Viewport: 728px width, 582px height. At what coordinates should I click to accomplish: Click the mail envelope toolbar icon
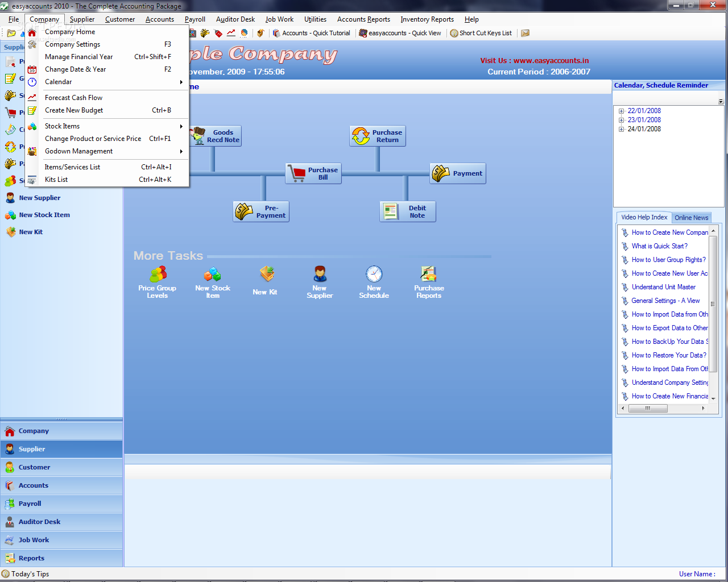[526, 33]
